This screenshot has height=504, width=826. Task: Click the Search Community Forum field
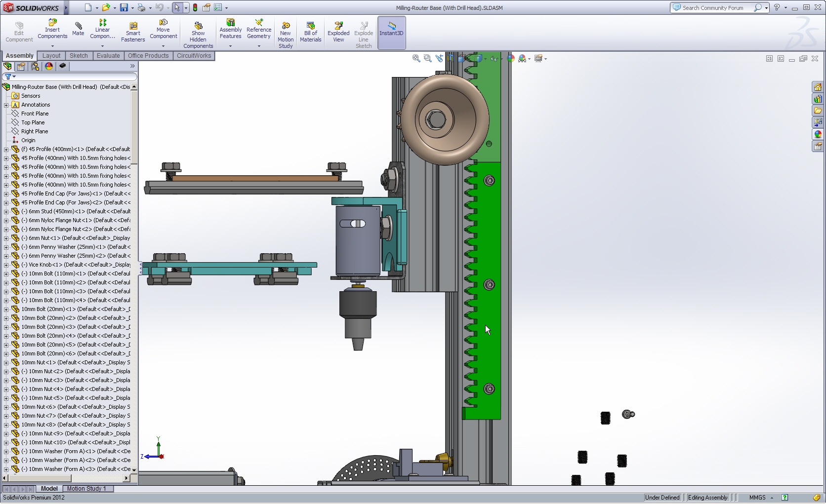point(713,7)
